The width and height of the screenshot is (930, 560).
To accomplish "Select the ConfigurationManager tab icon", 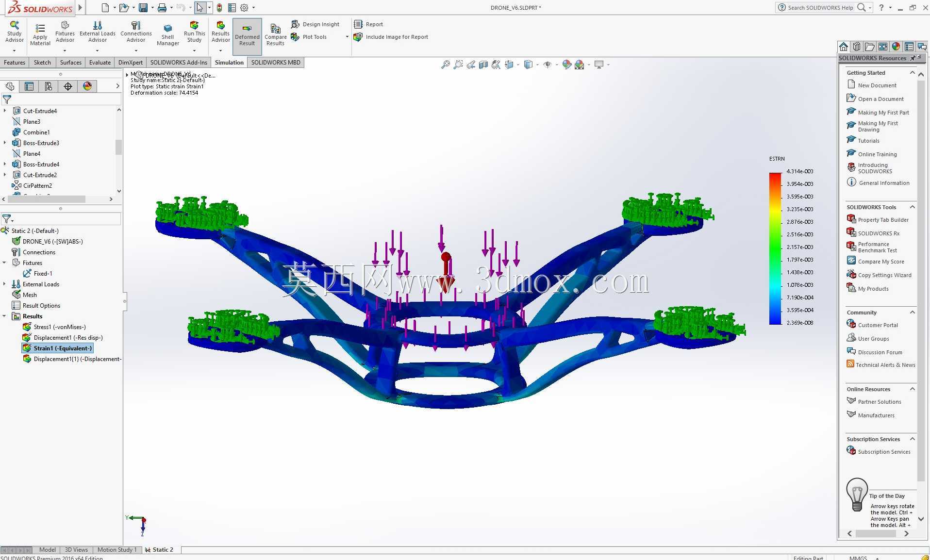I will pyautogui.click(x=48, y=86).
